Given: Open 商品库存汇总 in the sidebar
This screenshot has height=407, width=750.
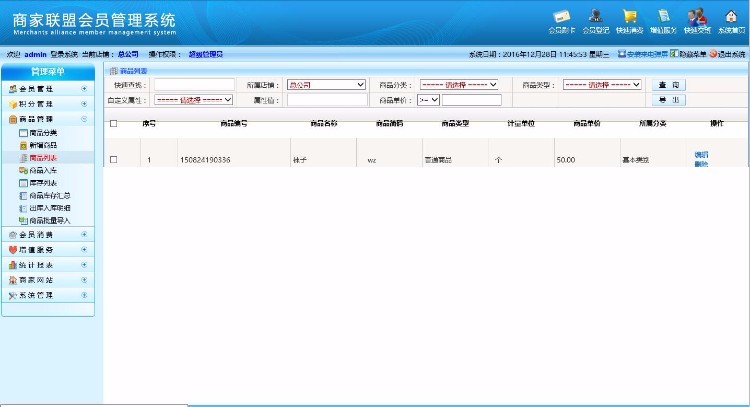Looking at the screenshot, I should (50, 196).
